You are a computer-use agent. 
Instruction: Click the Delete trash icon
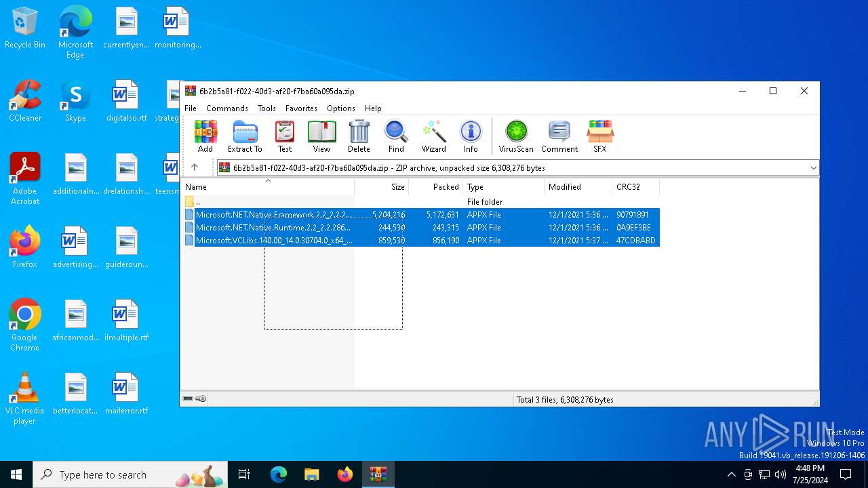(x=359, y=136)
